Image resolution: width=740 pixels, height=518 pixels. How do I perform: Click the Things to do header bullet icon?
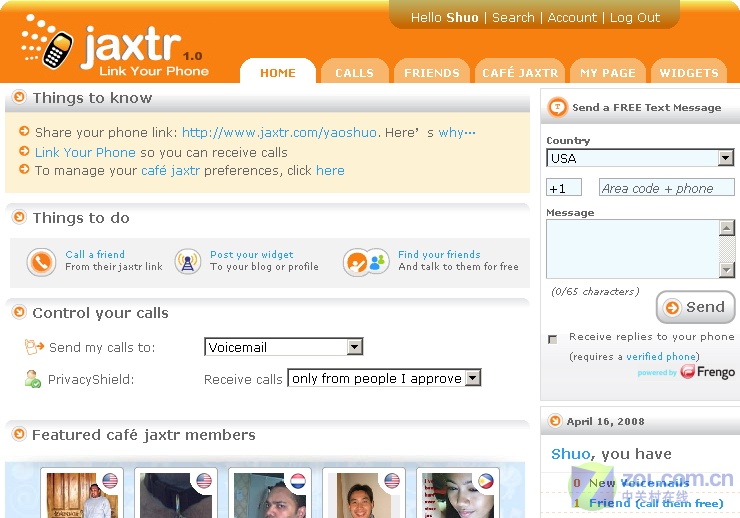pyautogui.click(x=19, y=217)
